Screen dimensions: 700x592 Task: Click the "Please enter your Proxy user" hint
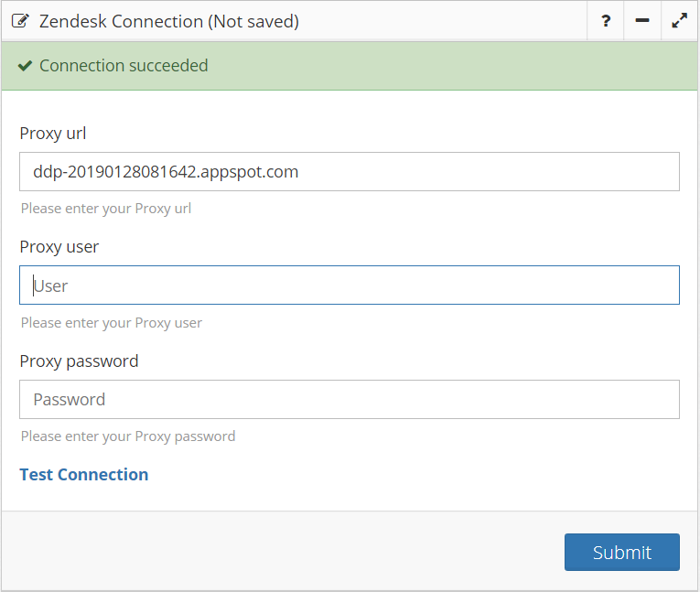pyautogui.click(x=112, y=323)
